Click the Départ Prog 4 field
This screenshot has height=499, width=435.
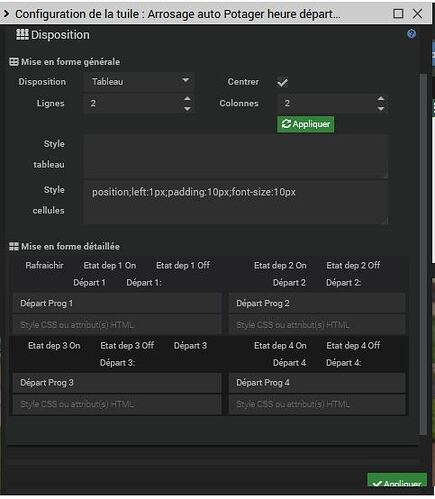click(x=317, y=383)
